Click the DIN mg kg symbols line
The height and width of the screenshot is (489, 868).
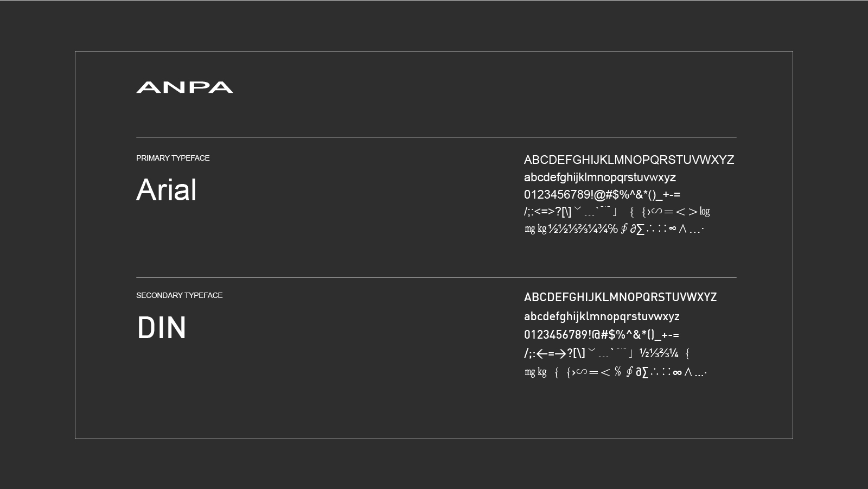(x=615, y=372)
